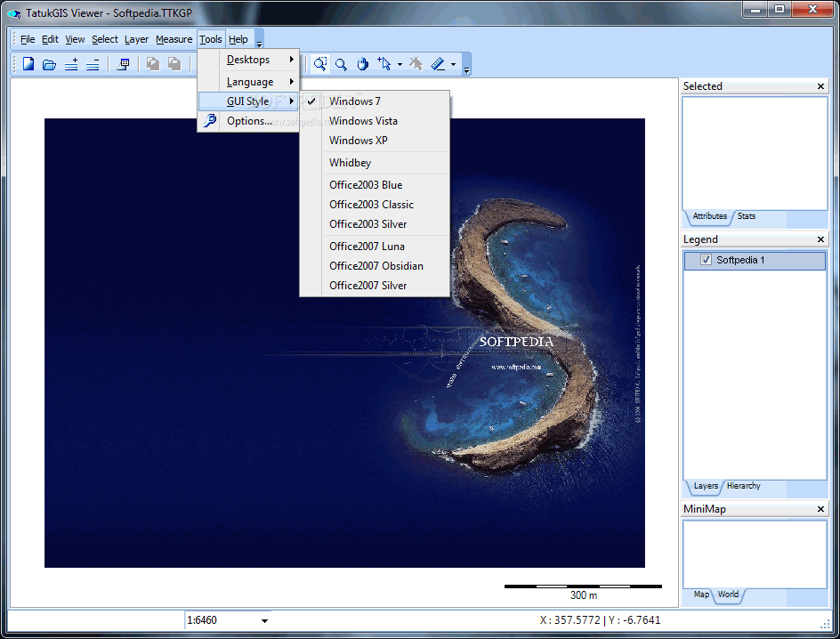
Task: Switch to the Hierarchy tab
Action: (x=744, y=486)
